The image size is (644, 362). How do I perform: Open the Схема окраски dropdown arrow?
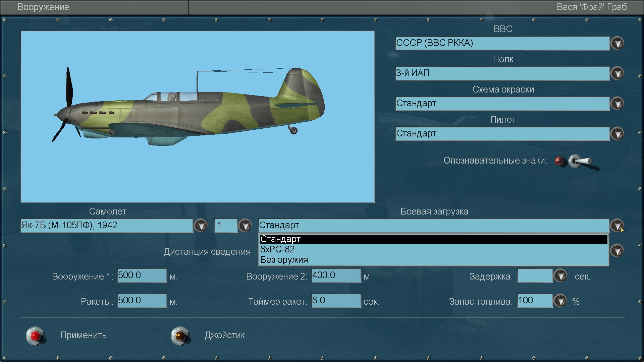[x=617, y=104]
